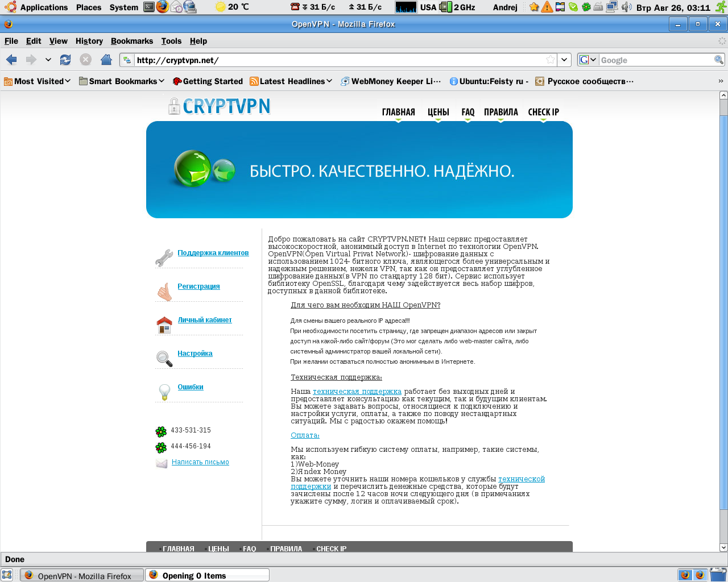Launch Firefox from the top panel
This screenshot has width=728, height=582.
coord(163,7)
